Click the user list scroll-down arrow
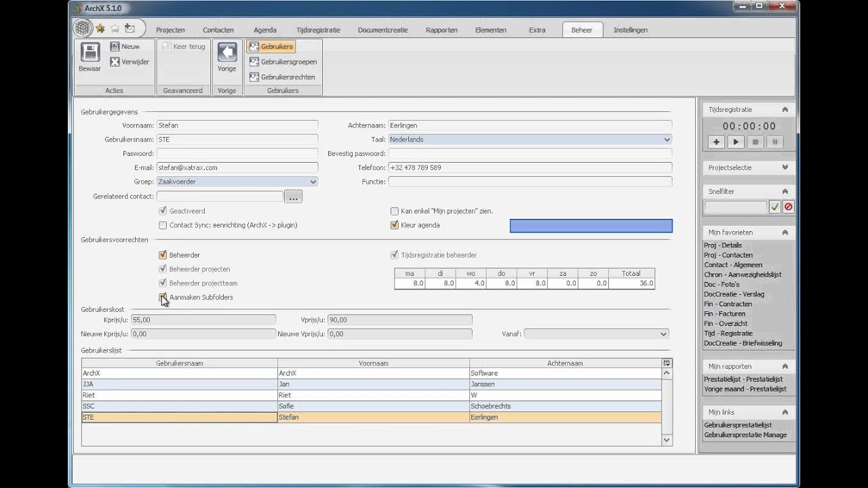The height and width of the screenshot is (488, 868). [x=667, y=440]
